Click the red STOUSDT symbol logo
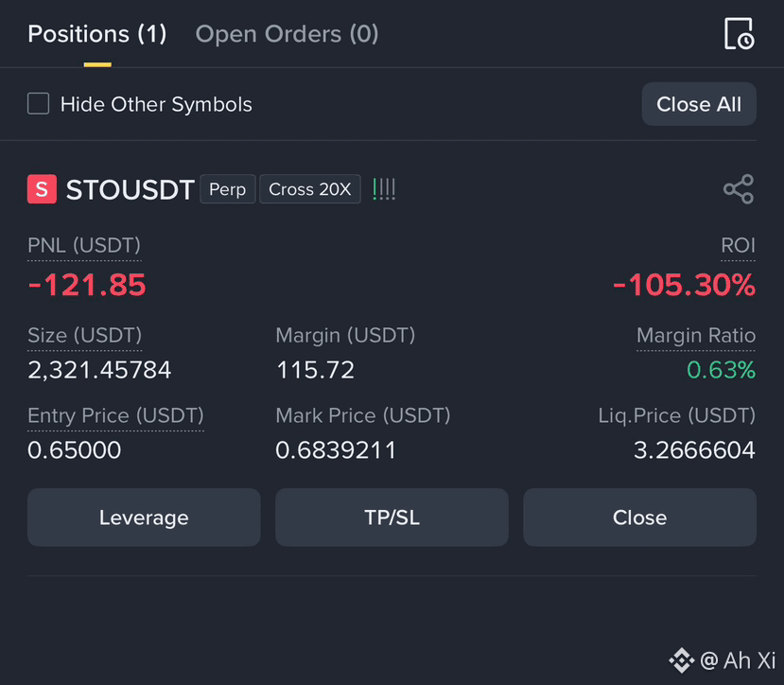The image size is (784, 685). 42,189
